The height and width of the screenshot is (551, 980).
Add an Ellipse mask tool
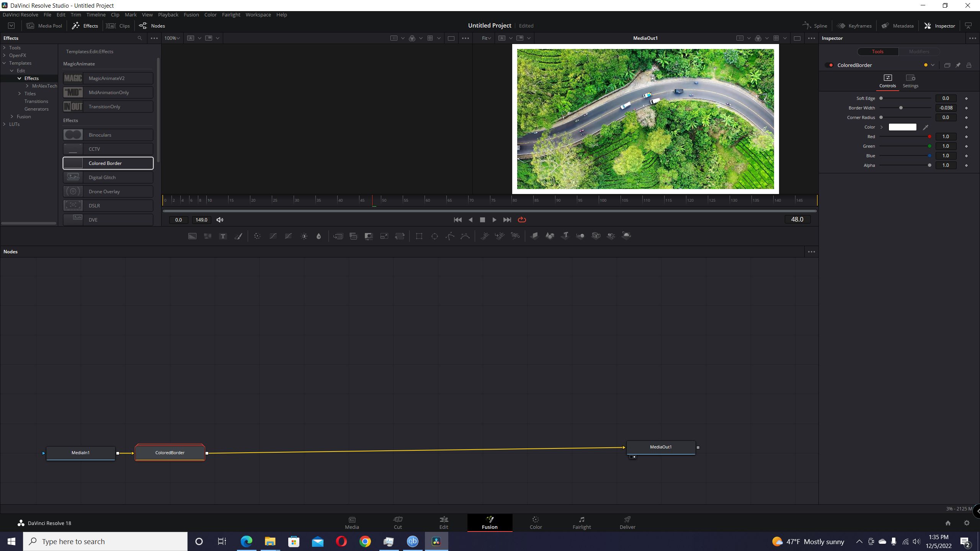[x=434, y=236]
